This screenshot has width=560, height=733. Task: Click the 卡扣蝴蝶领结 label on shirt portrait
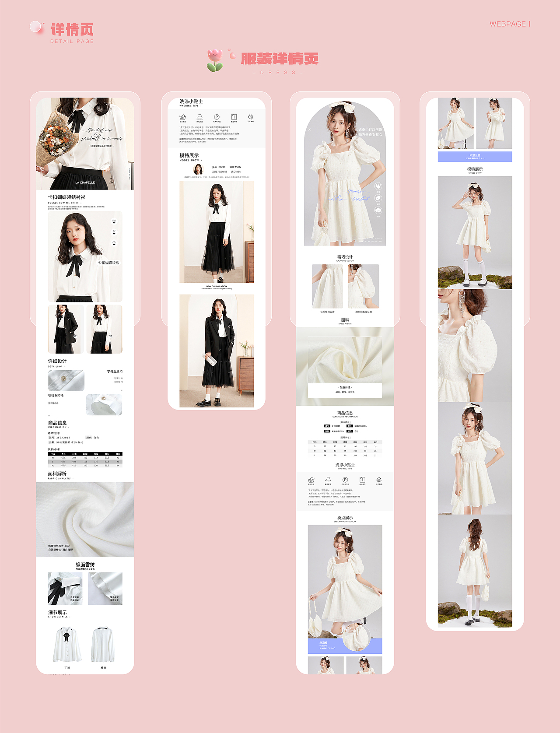click(108, 263)
